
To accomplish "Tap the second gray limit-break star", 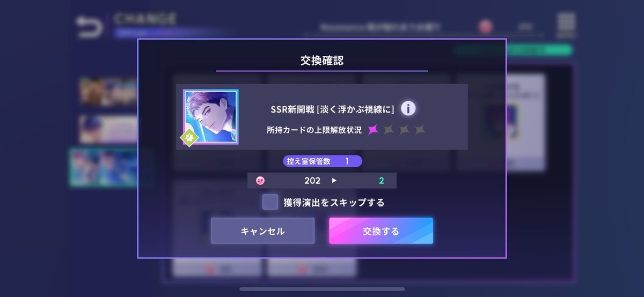I will pos(405,130).
